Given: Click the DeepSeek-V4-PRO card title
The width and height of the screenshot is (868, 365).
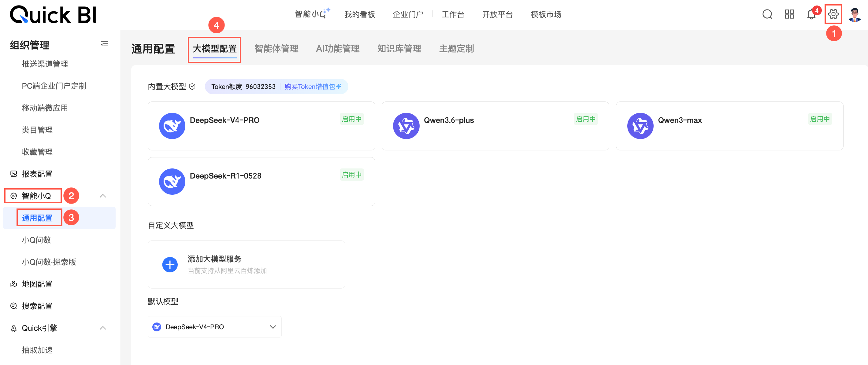Looking at the screenshot, I should (224, 120).
